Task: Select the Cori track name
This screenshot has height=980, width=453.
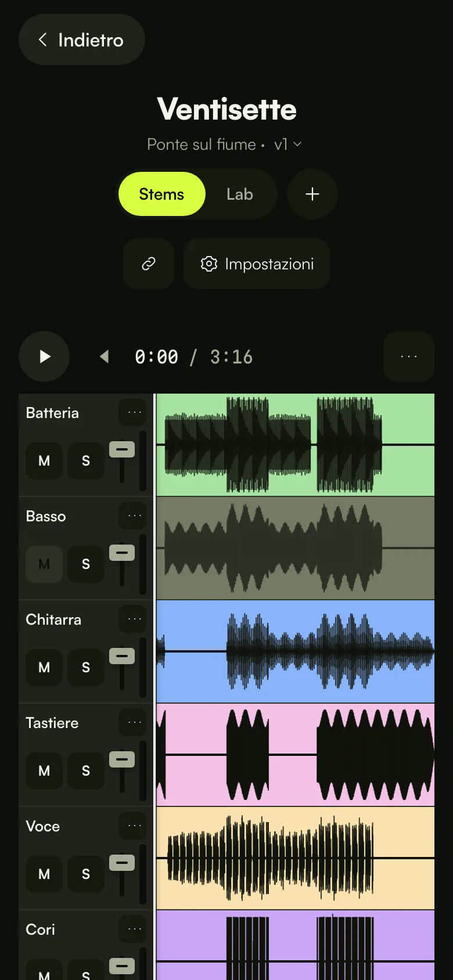Action: (x=41, y=929)
